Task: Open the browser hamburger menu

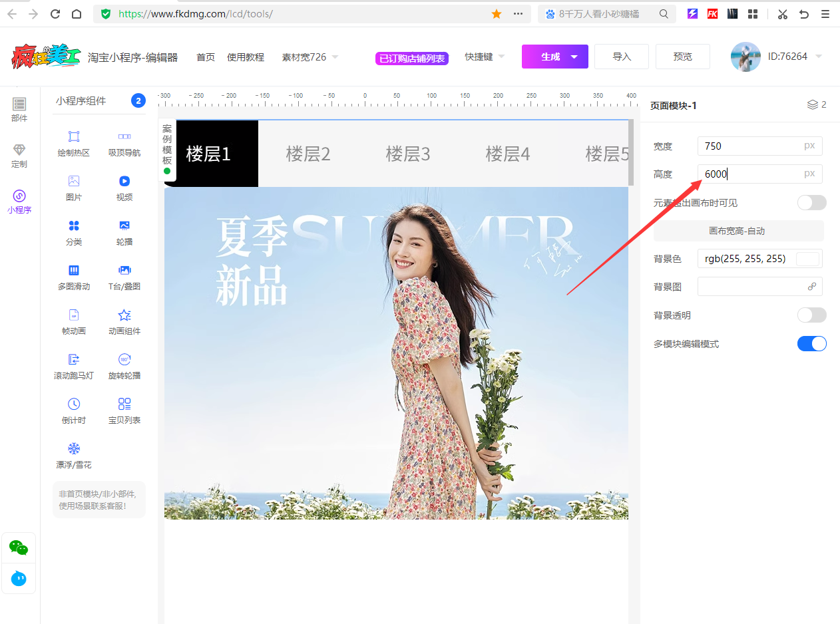Action: 825,13
